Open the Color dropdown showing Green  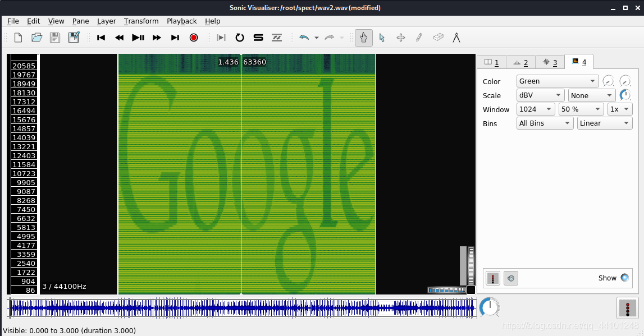click(x=558, y=81)
